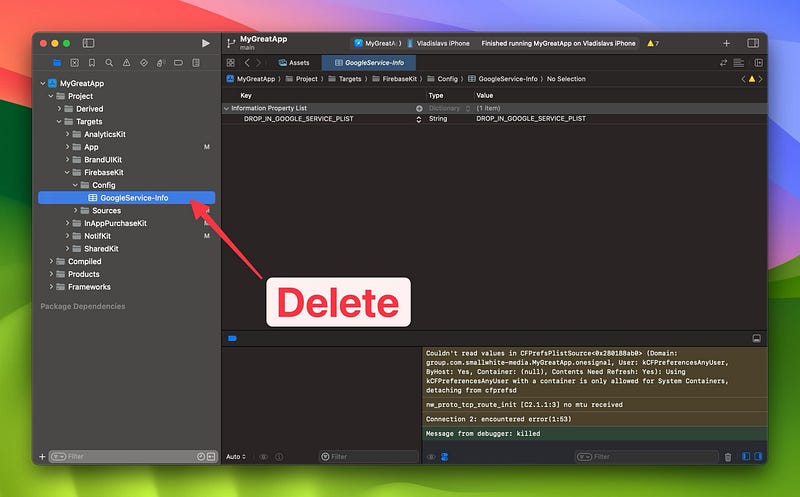Click the yellow warning badge in activity bar

point(653,43)
